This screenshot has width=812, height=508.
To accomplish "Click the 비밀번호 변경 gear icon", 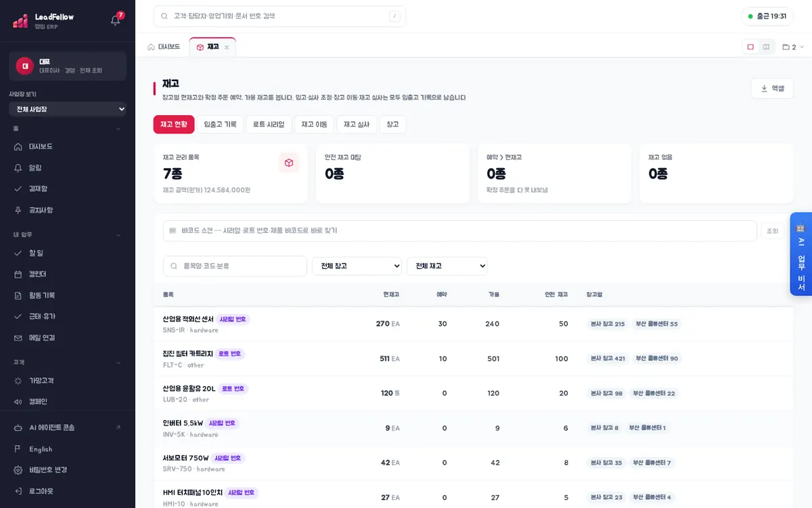I will [18, 470].
